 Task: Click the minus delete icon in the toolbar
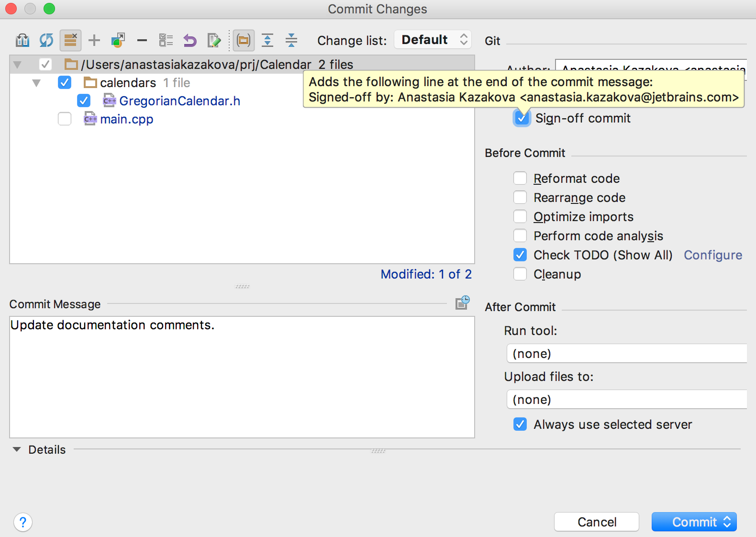coord(142,40)
